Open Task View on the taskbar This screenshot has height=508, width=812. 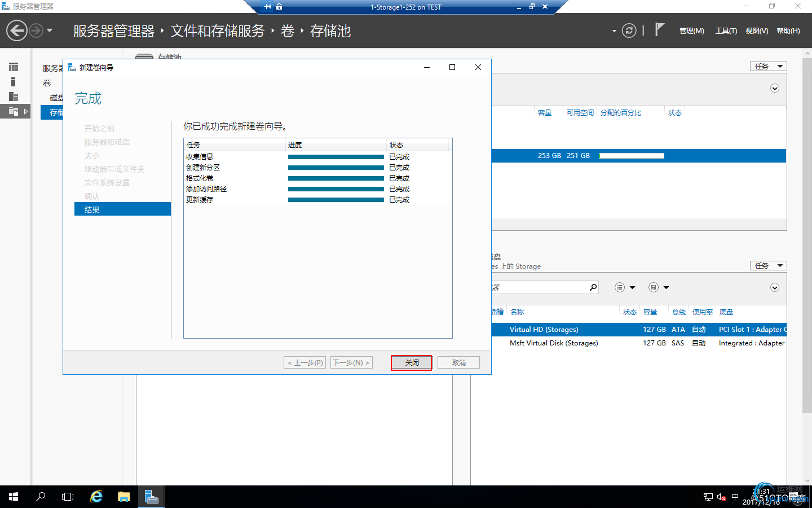pos(68,497)
